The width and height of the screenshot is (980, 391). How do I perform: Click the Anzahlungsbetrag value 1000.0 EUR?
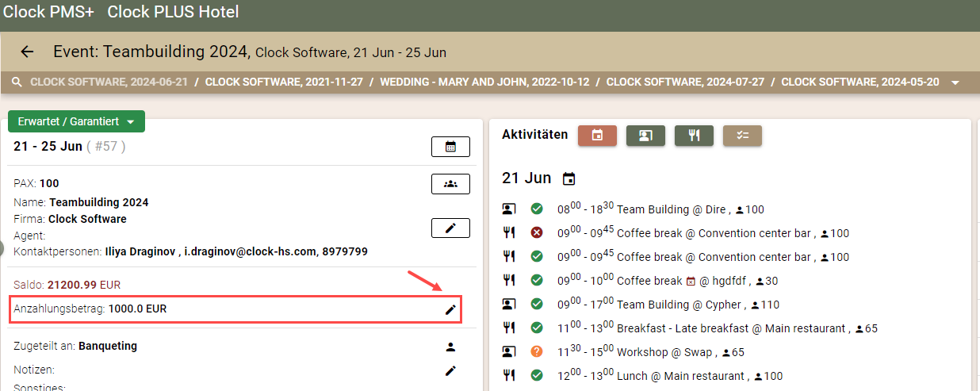tap(137, 309)
